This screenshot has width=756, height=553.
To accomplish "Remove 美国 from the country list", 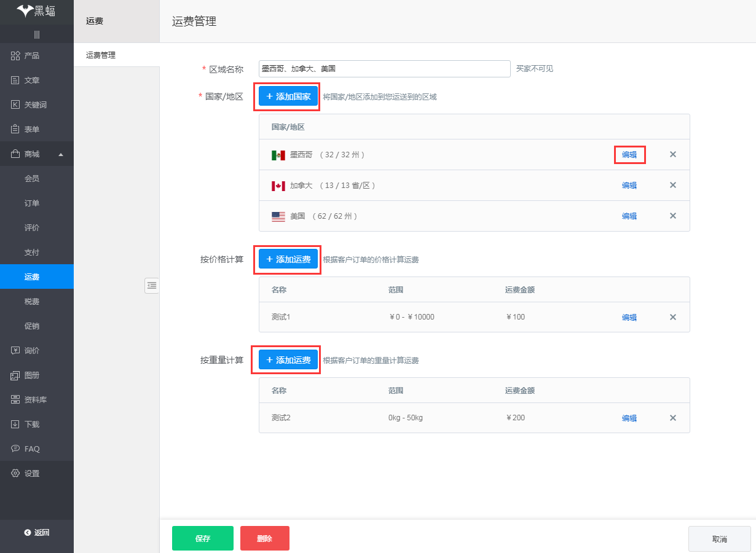I will [x=672, y=216].
